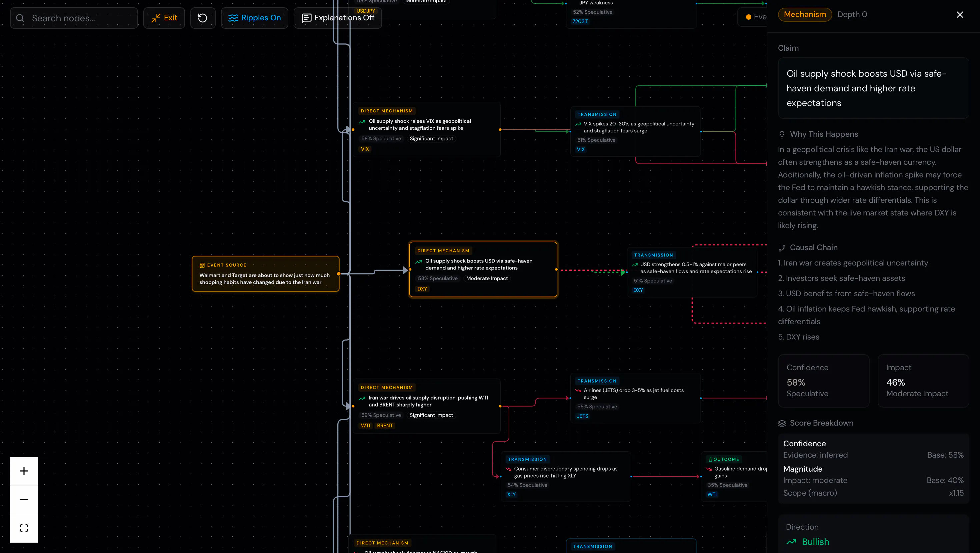Fit the graph to view
The width and height of the screenshot is (980, 553).
click(x=24, y=528)
